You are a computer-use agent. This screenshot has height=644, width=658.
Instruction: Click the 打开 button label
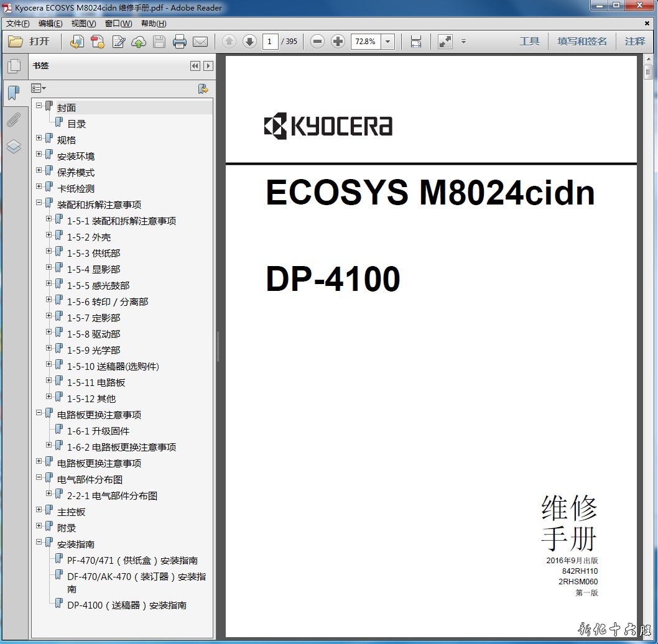coord(39,42)
